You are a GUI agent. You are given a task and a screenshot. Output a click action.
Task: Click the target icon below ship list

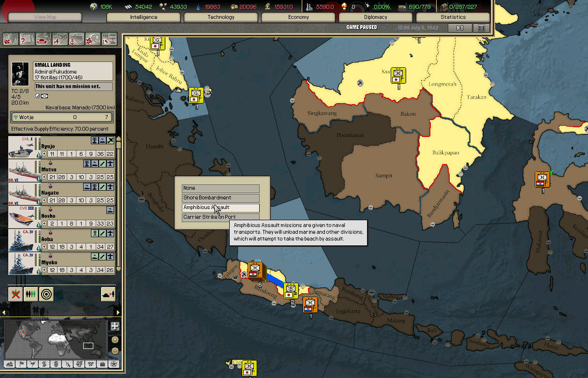pos(46,294)
